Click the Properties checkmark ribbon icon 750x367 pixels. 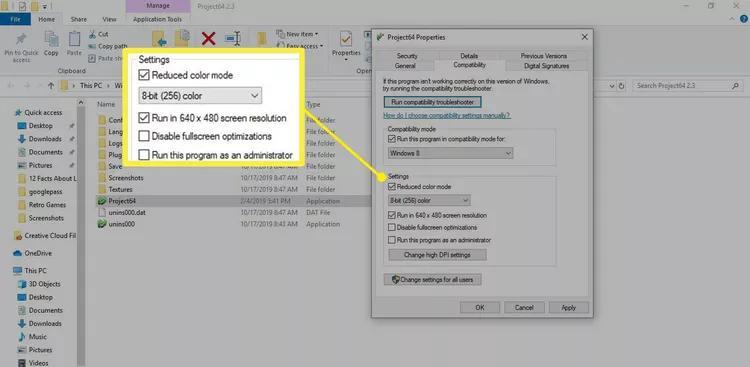click(x=346, y=39)
